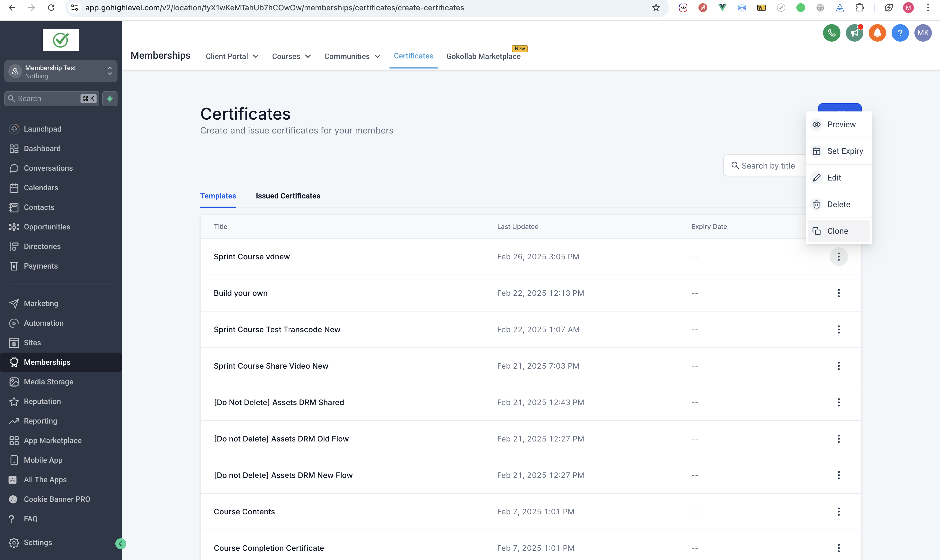Expand the Client Portal dropdown
The image size is (940, 560).
click(232, 56)
